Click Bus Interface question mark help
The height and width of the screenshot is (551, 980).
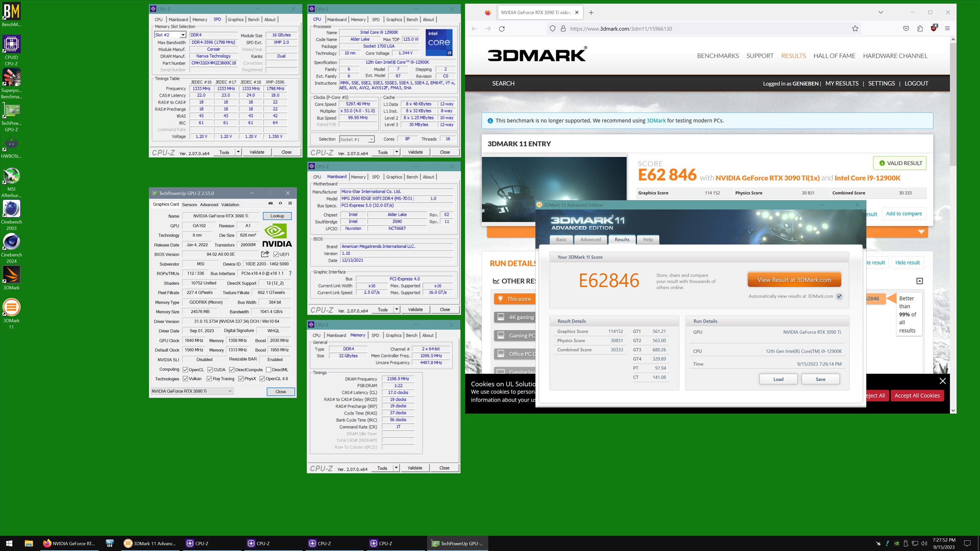290,273
